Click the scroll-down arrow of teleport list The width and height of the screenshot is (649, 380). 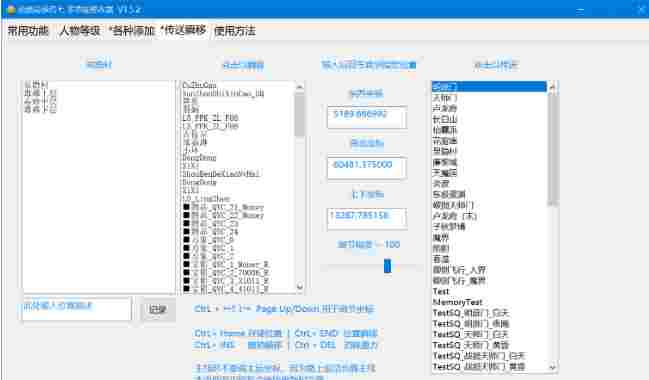pyautogui.click(x=552, y=367)
